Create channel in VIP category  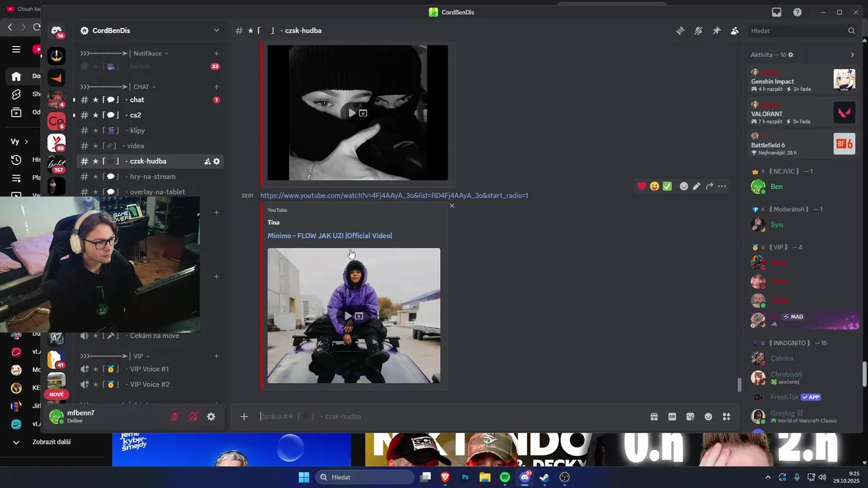(216, 356)
